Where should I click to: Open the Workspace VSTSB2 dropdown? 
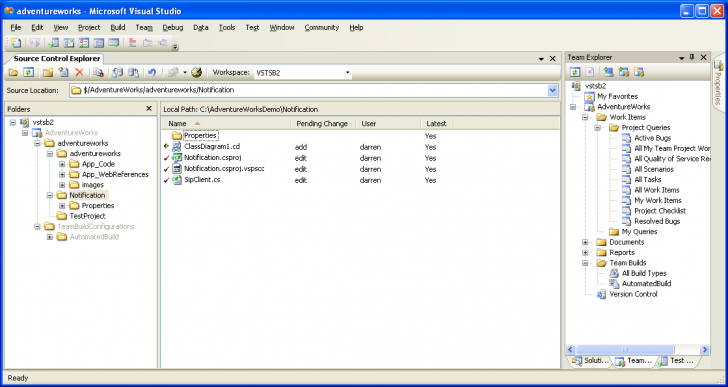(x=347, y=73)
